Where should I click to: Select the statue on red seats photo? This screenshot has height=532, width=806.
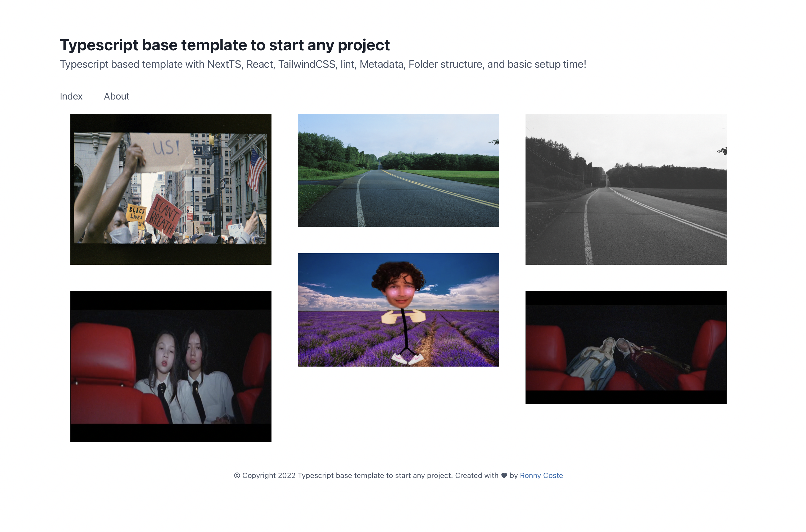point(626,348)
